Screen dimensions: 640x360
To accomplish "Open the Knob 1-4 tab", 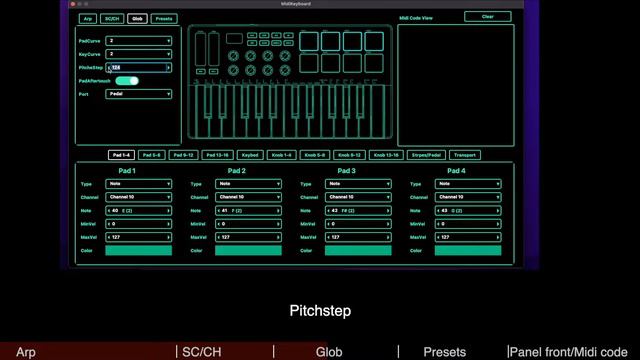I will point(282,155).
